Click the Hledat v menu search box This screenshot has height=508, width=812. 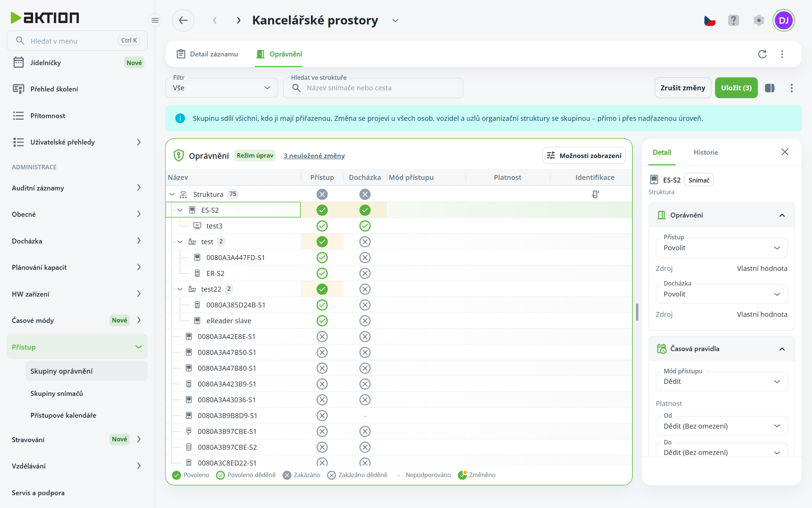(77, 41)
